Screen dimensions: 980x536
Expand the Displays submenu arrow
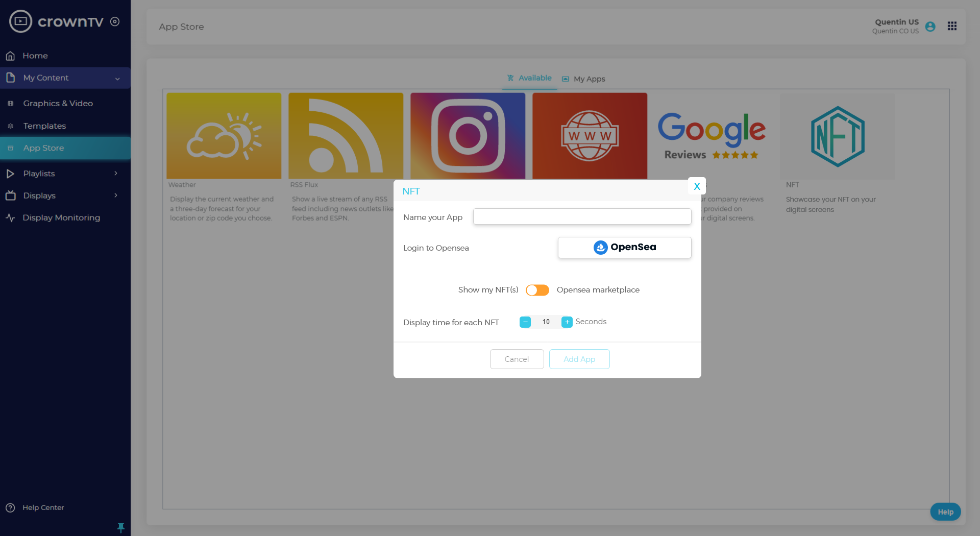pos(116,196)
